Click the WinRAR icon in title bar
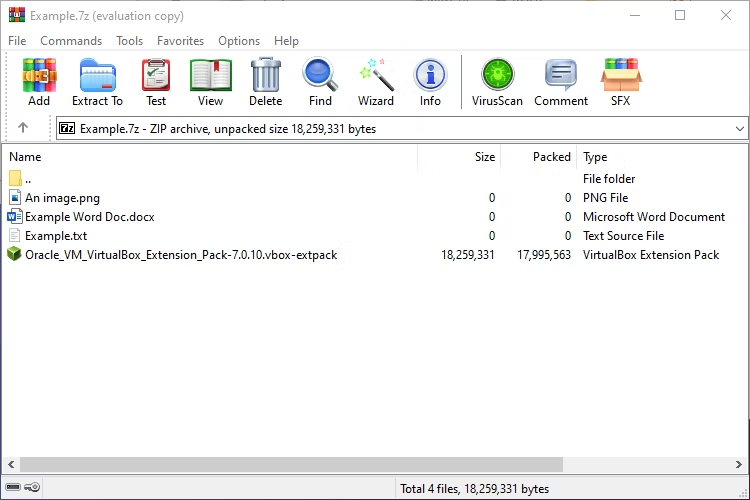 tap(17, 15)
